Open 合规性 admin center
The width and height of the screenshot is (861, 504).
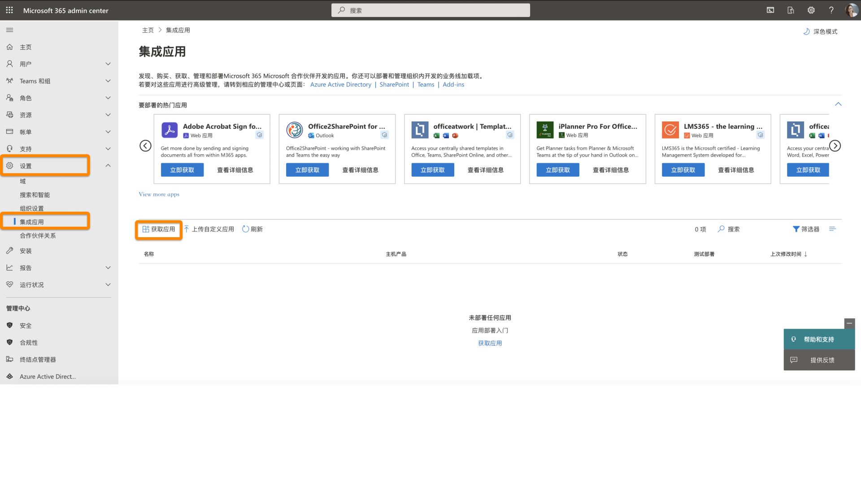point(29,343)
